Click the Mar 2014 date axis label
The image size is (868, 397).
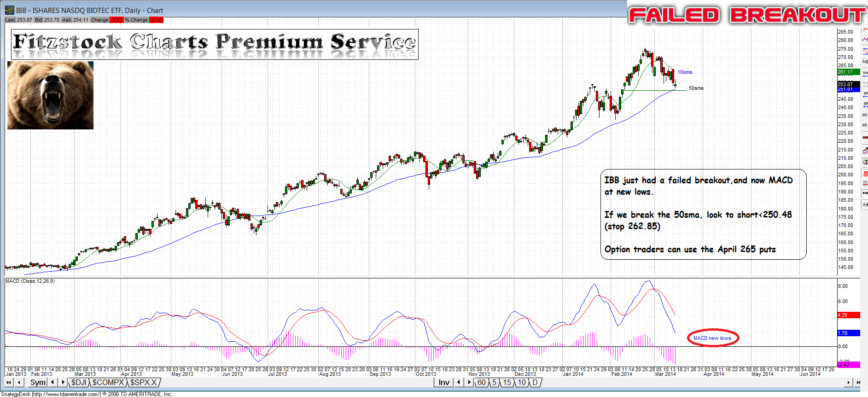(x=665, y=374)
